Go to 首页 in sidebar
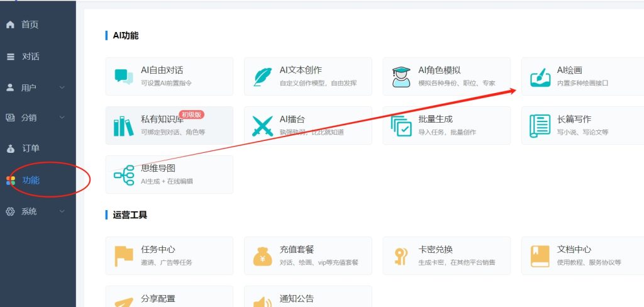Image resolution: width=644 pixels, height=307 pixels. point(30,25)
